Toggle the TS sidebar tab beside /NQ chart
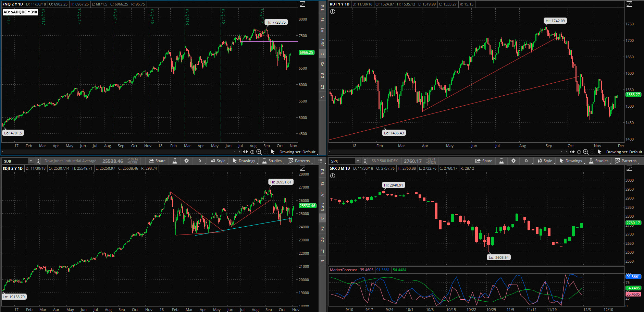 point(322,20)
